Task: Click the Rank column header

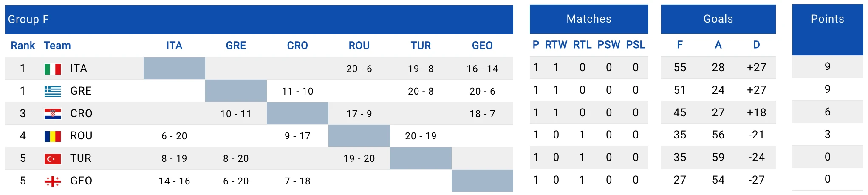Action: [x=23, y=46]
